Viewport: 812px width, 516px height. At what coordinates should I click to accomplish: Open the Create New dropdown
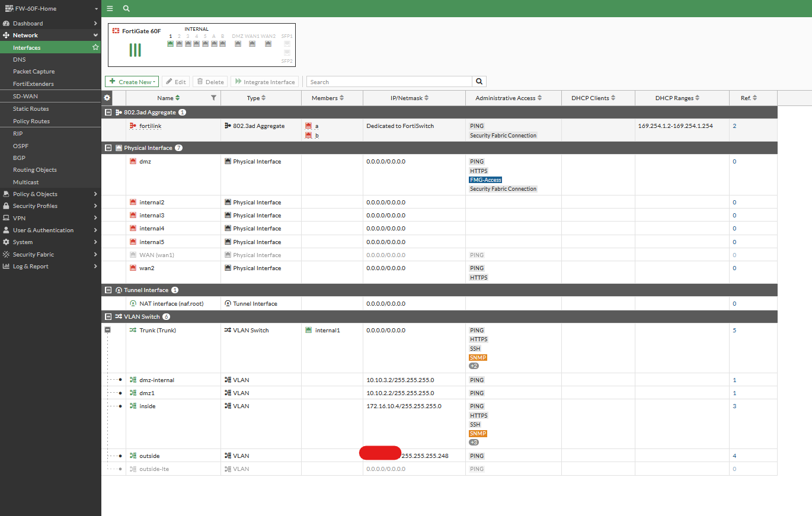pyautogui.click(x=132, y=82)
